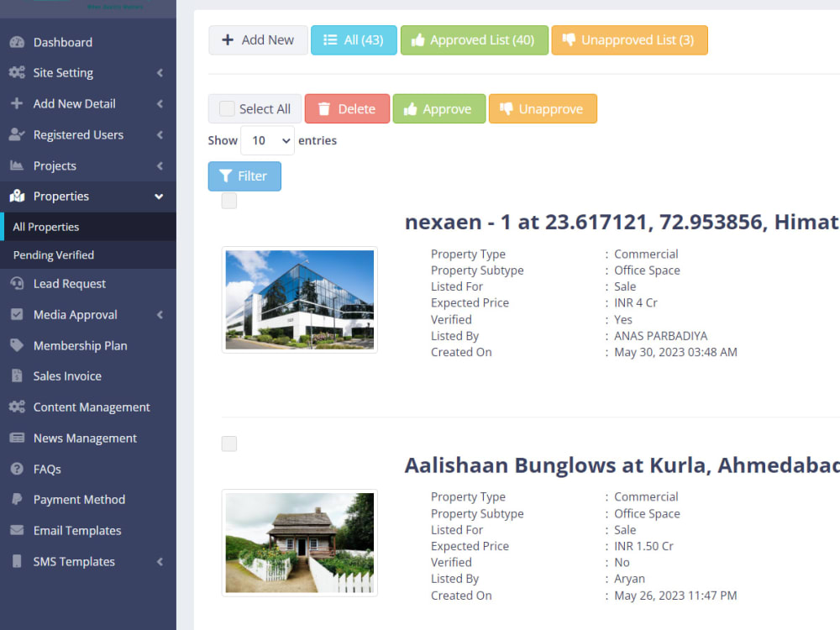Click the Lead Request headset icon
This screenshot has height=630, width=840.
(x=17, y=283)
